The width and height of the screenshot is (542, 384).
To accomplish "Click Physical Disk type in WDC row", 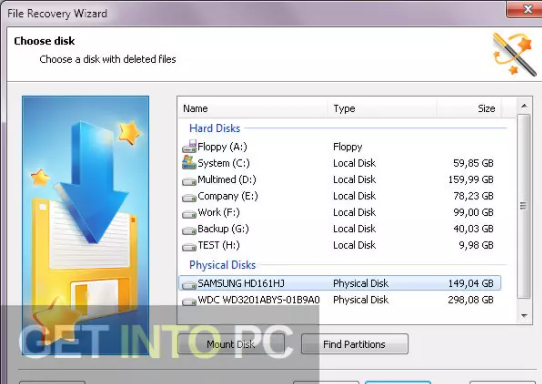I will [x=361, y=300].
